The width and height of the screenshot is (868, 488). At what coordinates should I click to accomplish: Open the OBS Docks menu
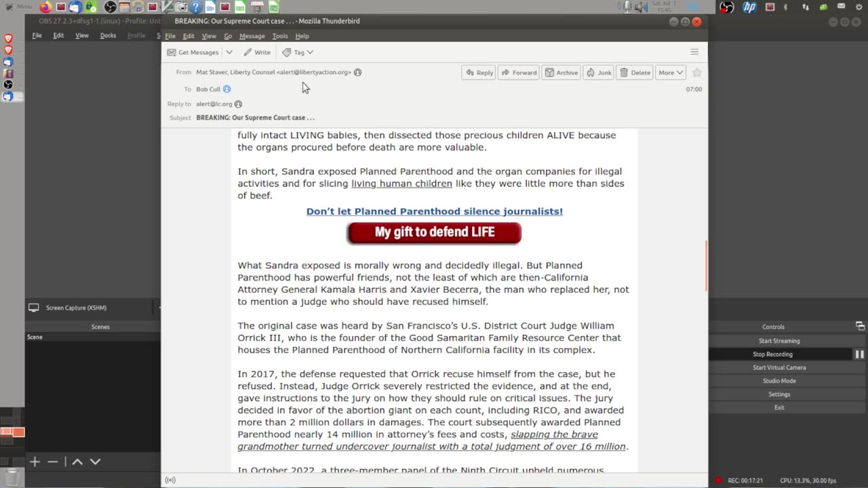click(108, 35)
